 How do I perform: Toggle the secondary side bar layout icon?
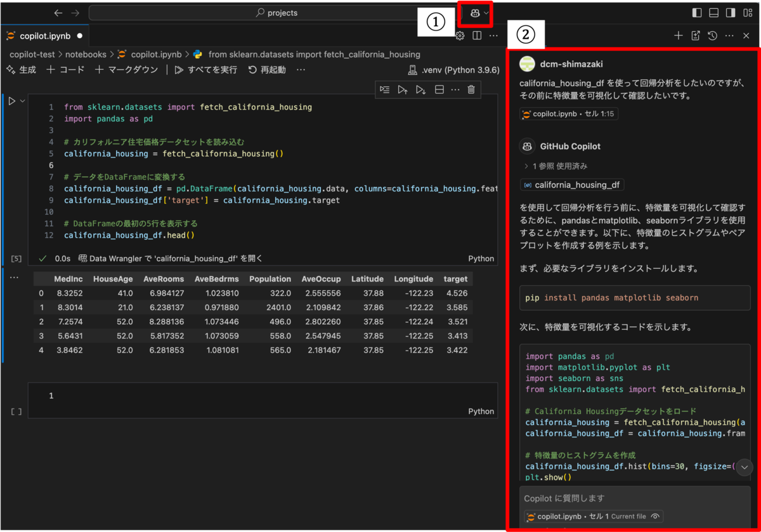tap(731, 13)
